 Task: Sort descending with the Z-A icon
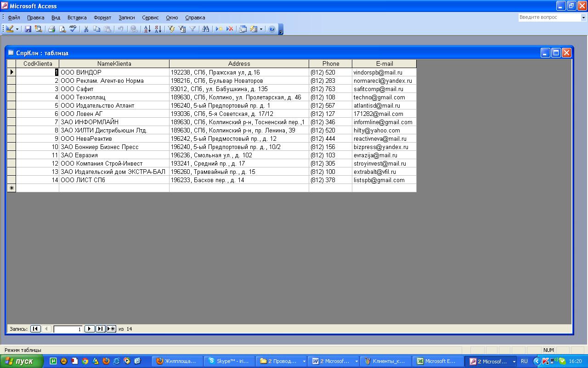158,29
